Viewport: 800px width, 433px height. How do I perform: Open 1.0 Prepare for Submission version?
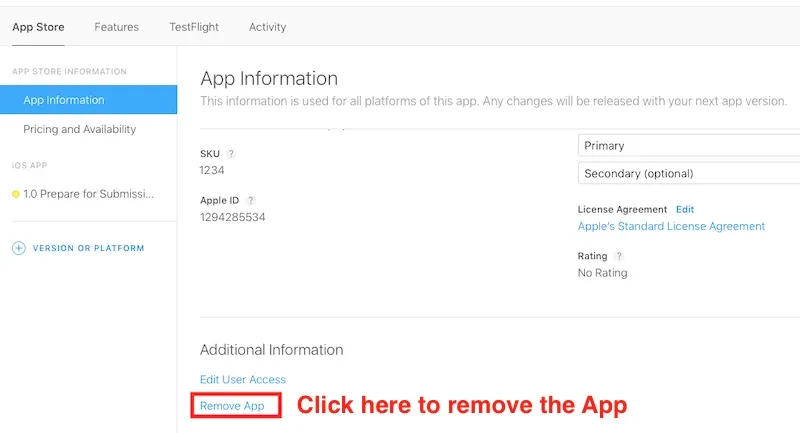[x=88, y=194]
